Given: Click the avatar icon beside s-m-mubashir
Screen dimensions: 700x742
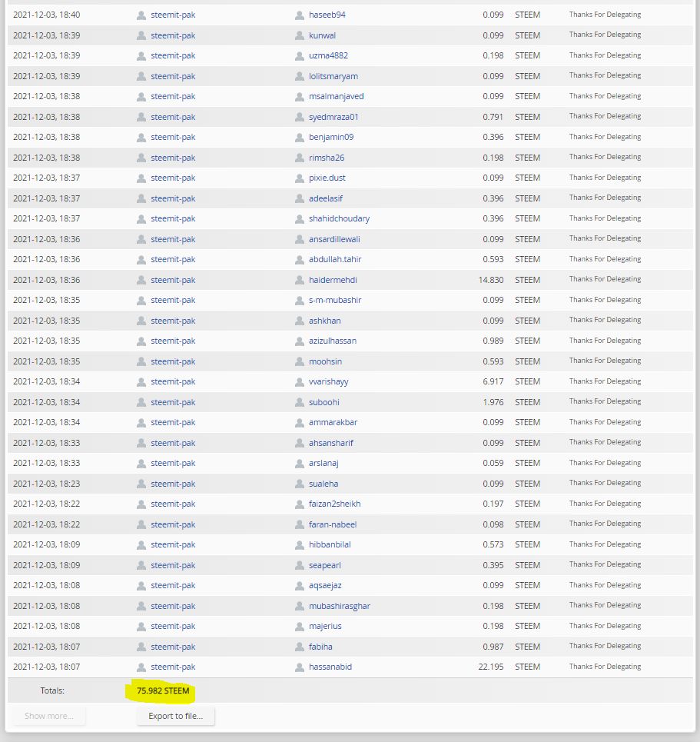Looking at the screenshot, I should [300, 301].
